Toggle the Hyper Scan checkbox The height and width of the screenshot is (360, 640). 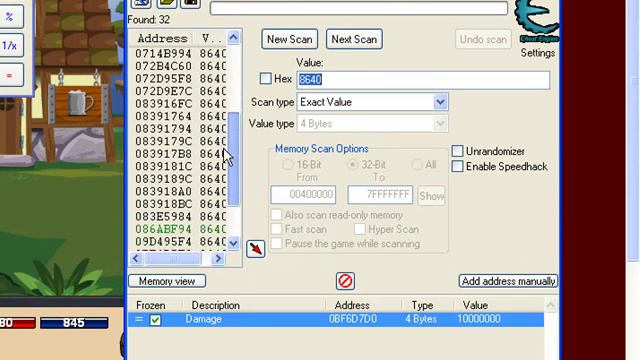click(x=360, y=229)
